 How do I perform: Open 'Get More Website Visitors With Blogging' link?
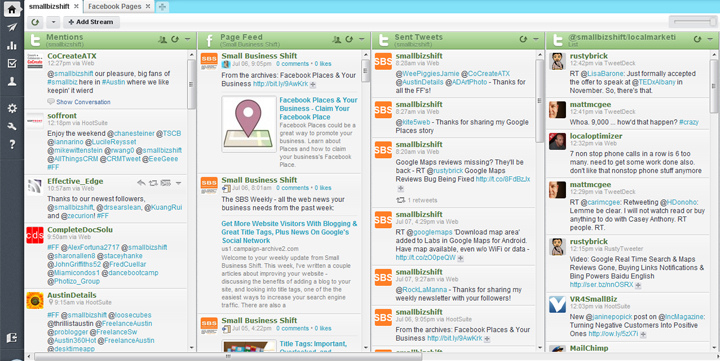click(289, 232)
